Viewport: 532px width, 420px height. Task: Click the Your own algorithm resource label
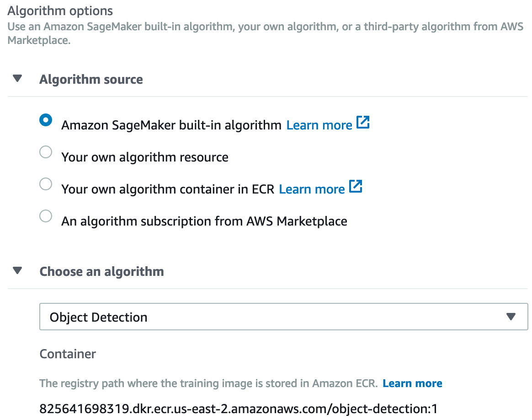click(145, 157)
